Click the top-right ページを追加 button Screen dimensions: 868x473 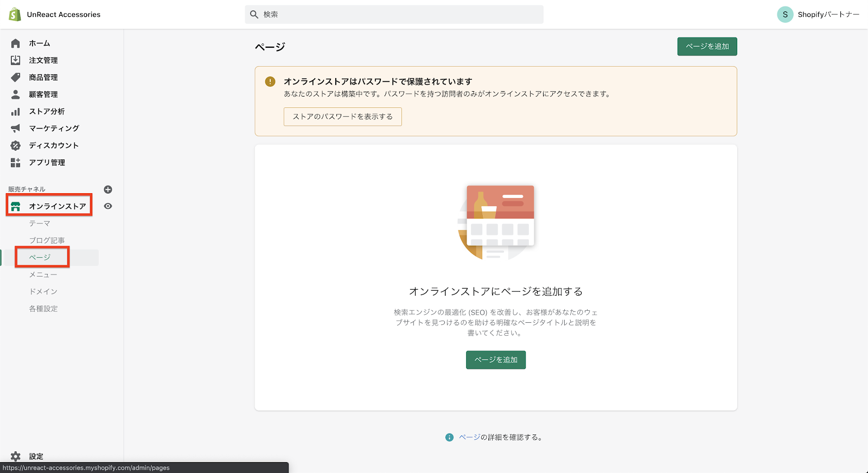click(x=707, y=47)
